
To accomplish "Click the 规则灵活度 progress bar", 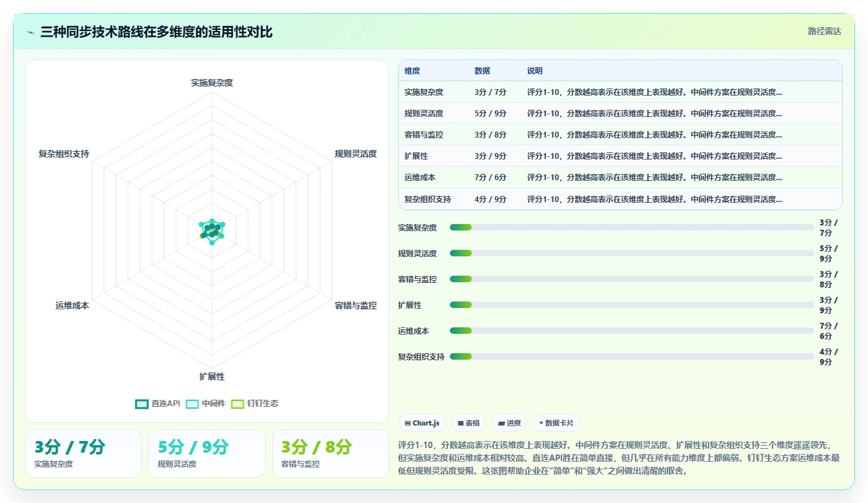I will 632,253.
